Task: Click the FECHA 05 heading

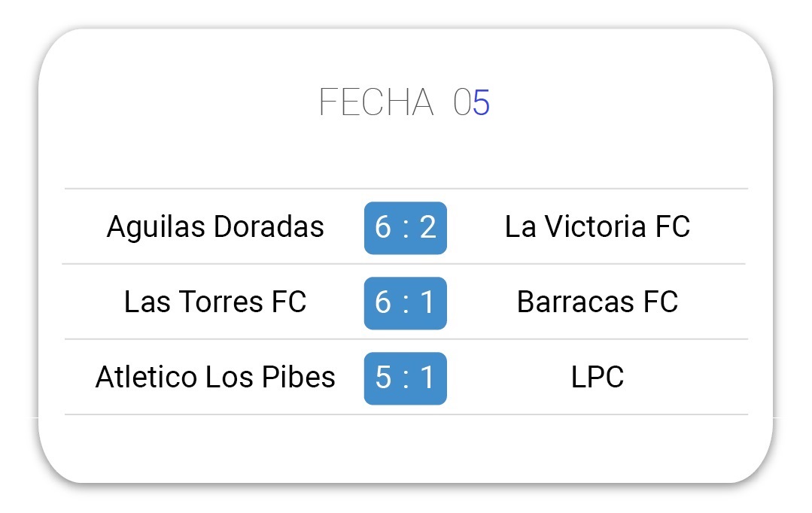Action: 404,102
